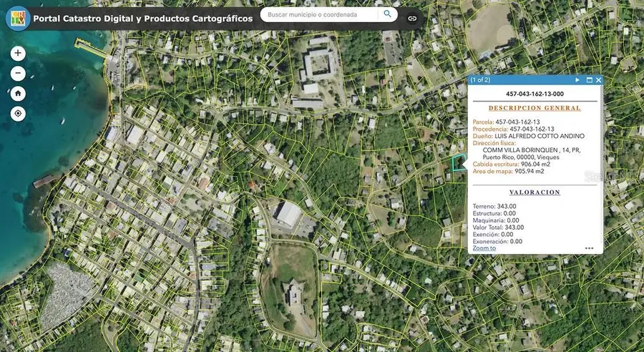Zoom in on the map
The width and height of the screenshot is (644, 352).
click(18, 54)
